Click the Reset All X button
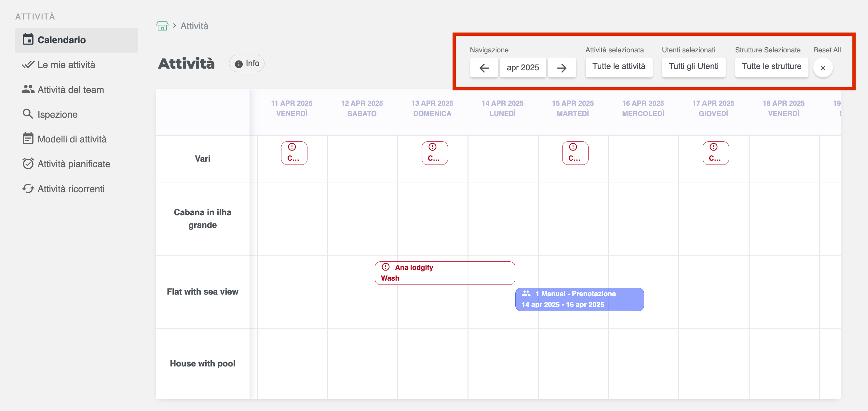This screenshot has height=411, width=868. [x=822, y=68]
